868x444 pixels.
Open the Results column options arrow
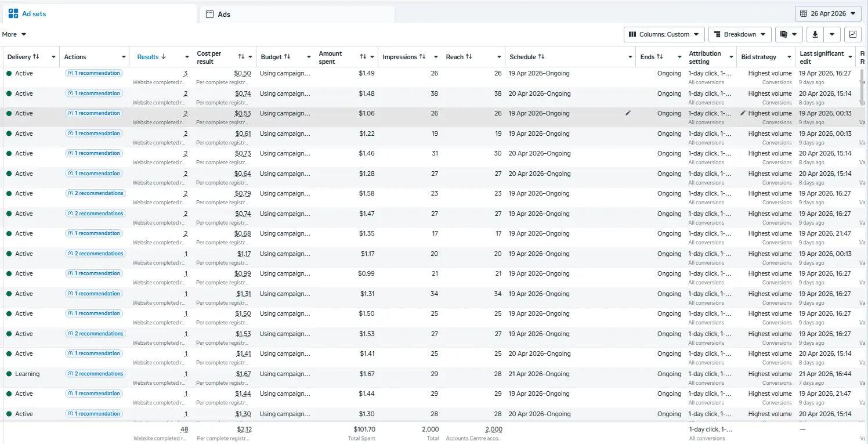(187, 57)
